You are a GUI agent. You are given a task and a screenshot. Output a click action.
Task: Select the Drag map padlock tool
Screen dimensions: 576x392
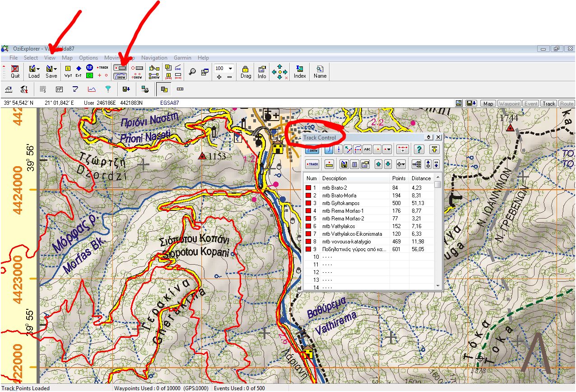coord(246,71)
